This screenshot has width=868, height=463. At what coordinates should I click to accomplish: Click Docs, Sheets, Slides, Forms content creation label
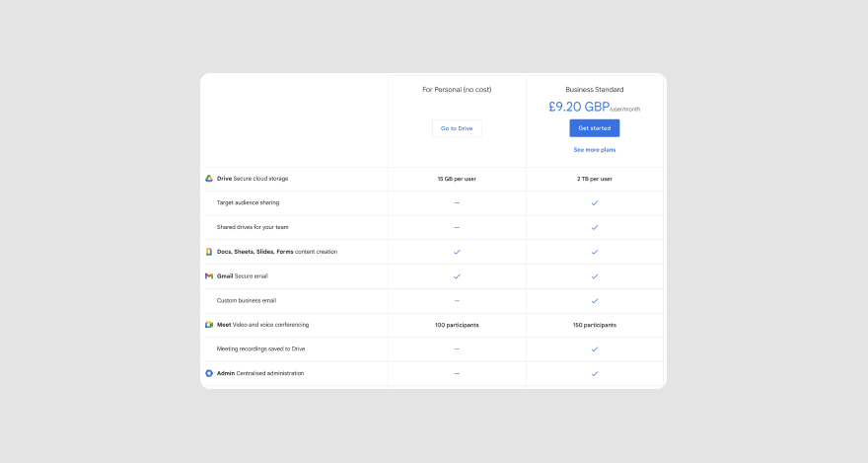click(x=277, y=252)
